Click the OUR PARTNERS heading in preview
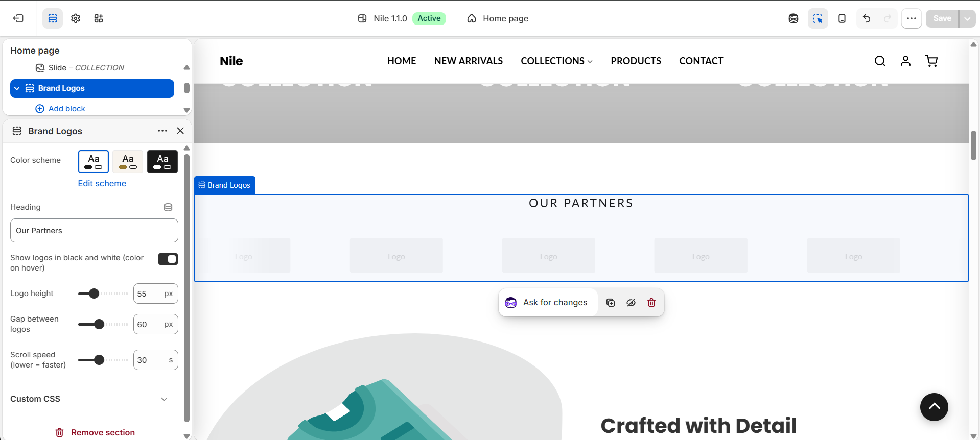The height and width of the screenshot is (440, 980). coord(581,203)
